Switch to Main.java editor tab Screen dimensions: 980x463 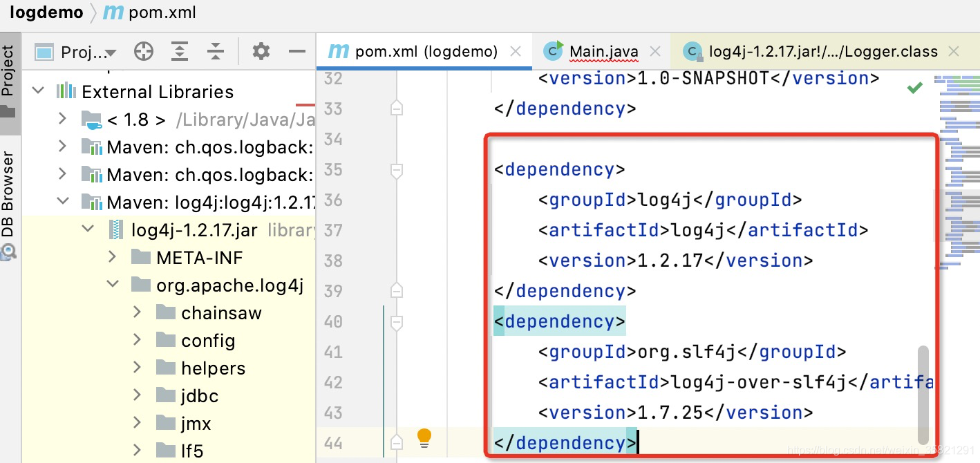603,51
